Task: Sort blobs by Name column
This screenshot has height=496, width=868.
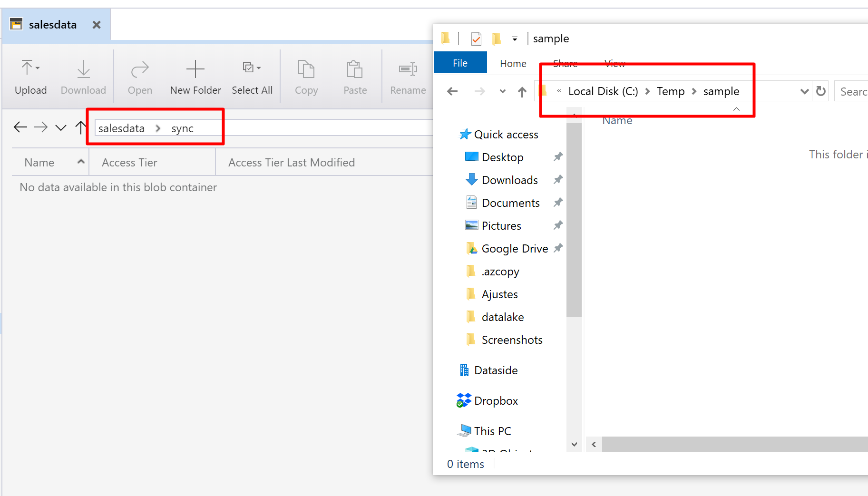Action: (x=50, y=163)
